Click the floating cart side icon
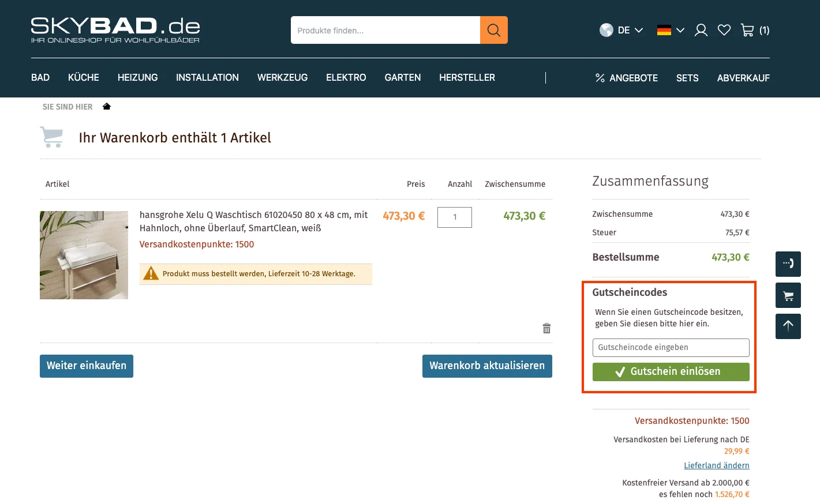The image size is (820, 504). coord(788,295)
